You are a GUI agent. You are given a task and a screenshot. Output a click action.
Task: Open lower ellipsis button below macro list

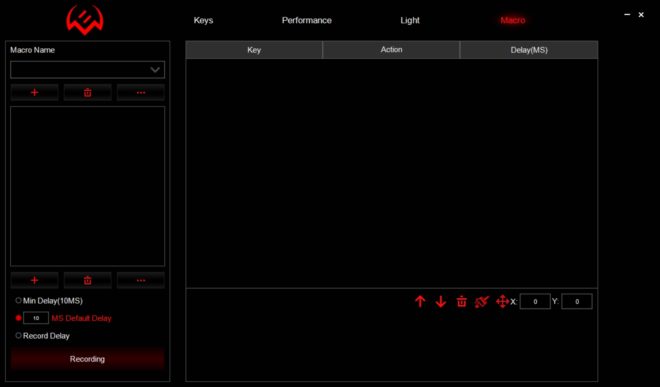click(141, 280)
